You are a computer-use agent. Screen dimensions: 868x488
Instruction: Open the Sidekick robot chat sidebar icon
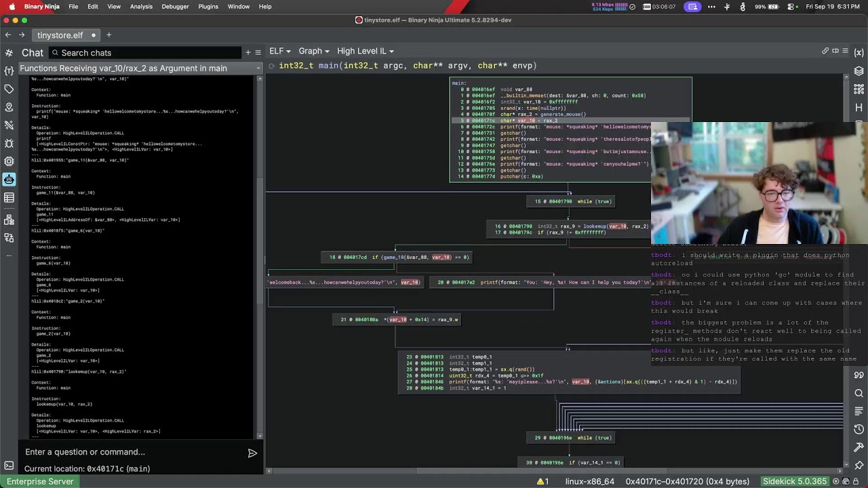pyautogui.click(x=9, y=180)
